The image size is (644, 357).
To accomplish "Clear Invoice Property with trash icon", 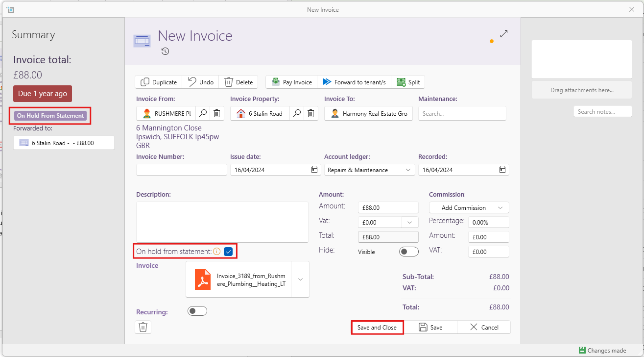I will pyautogui.click(x=310, y=113).
